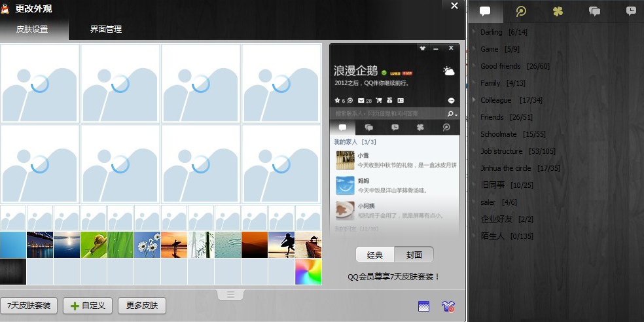This screenshot has width=644, height=322.
Task: Open recent chats tab in right window
Action: (x=631, y=12)
